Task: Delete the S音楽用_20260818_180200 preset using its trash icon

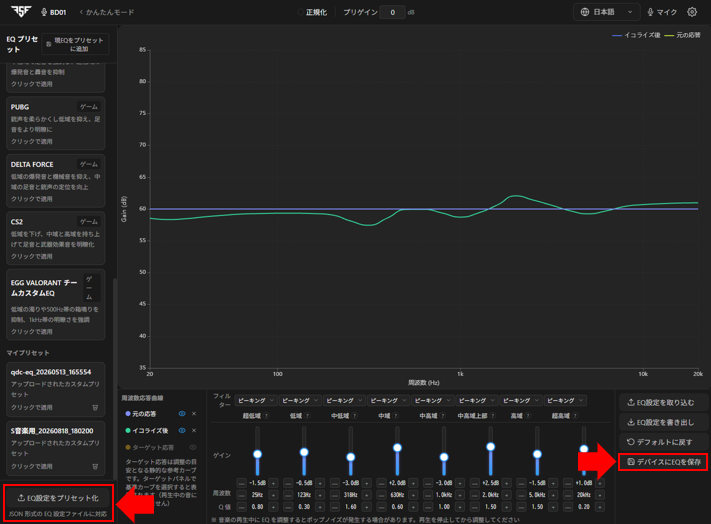Action: point(95,466)
